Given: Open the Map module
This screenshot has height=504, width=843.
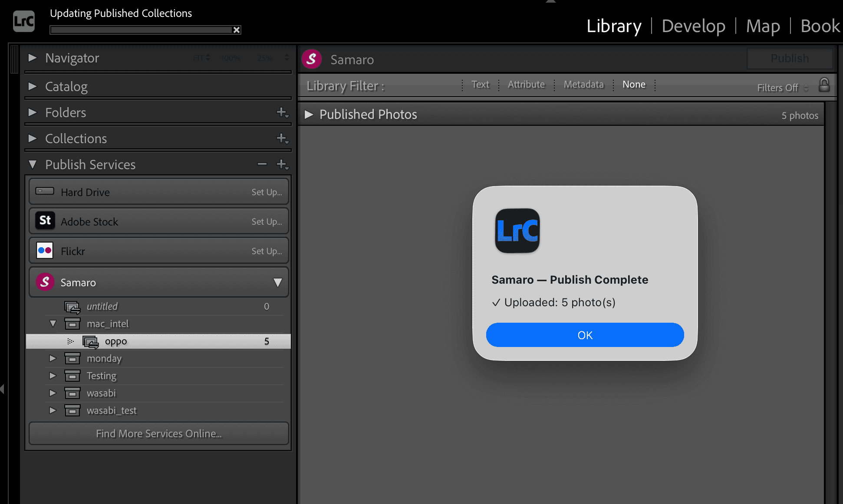Looking at the screenshot, I should pyautogui.click(x=763, y=26).
